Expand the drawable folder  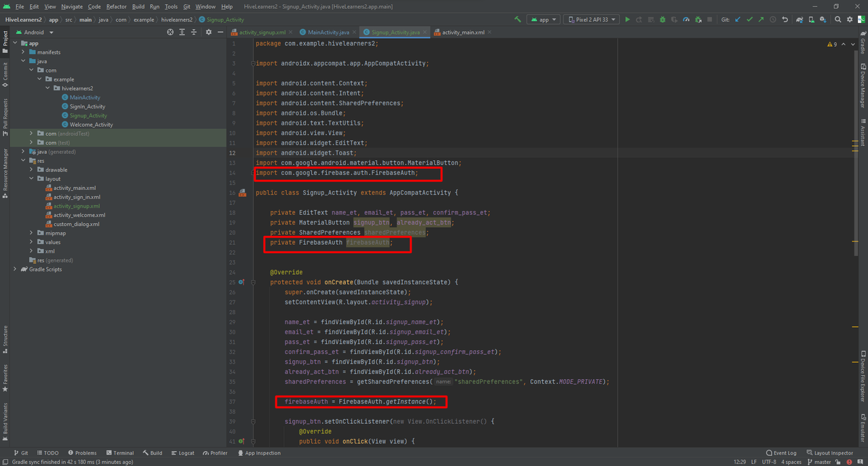coord(31,170)
